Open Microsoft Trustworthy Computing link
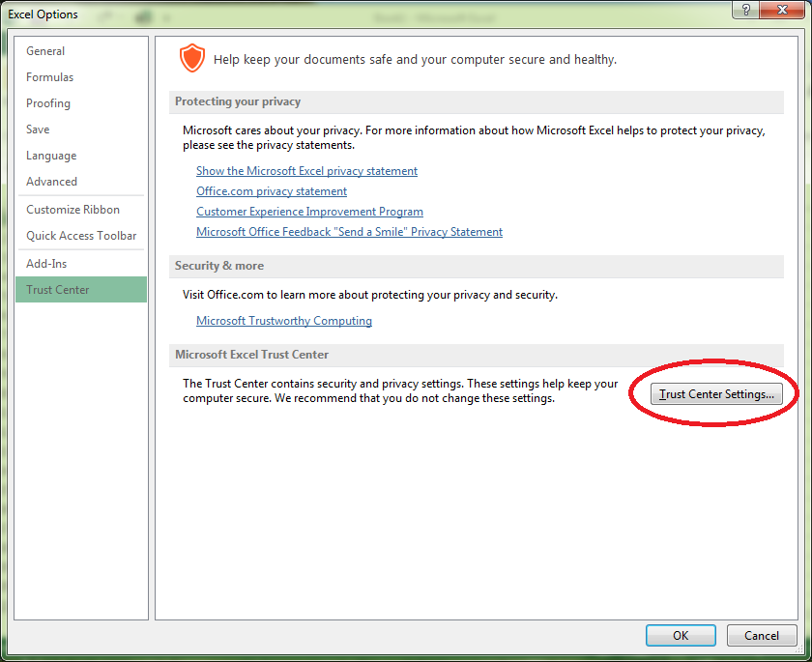The image size is (812, 662). 284,321
